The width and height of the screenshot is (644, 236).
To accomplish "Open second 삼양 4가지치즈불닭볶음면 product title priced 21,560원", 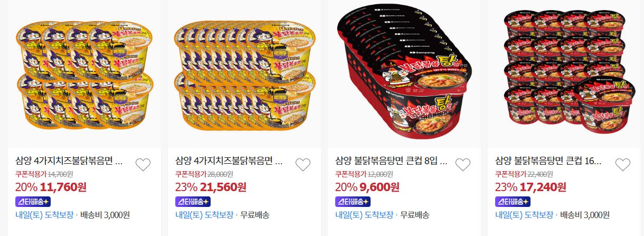I will (x=229, y=161).
